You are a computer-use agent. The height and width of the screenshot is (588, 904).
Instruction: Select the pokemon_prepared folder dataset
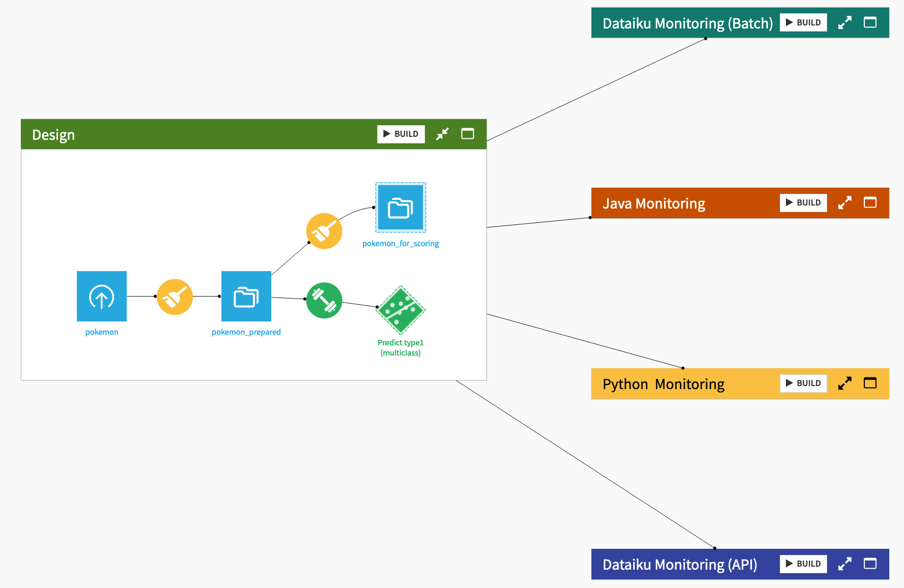[246, 296]
